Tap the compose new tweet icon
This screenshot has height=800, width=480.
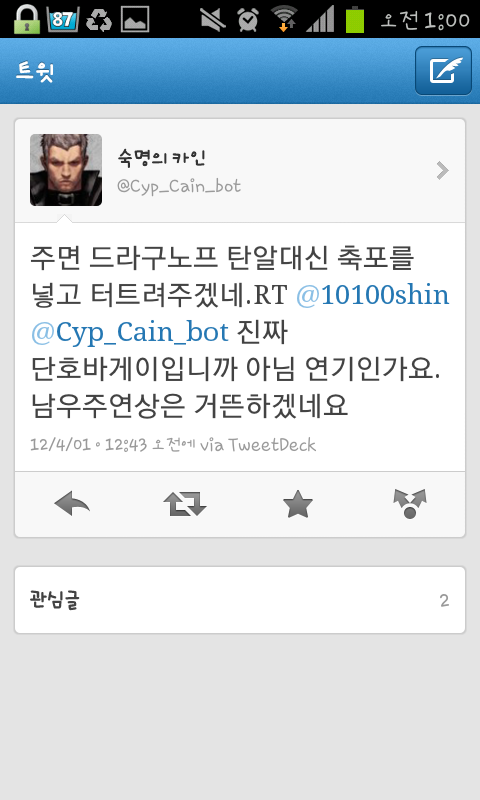pyautogui.click(x=443, y=71)
